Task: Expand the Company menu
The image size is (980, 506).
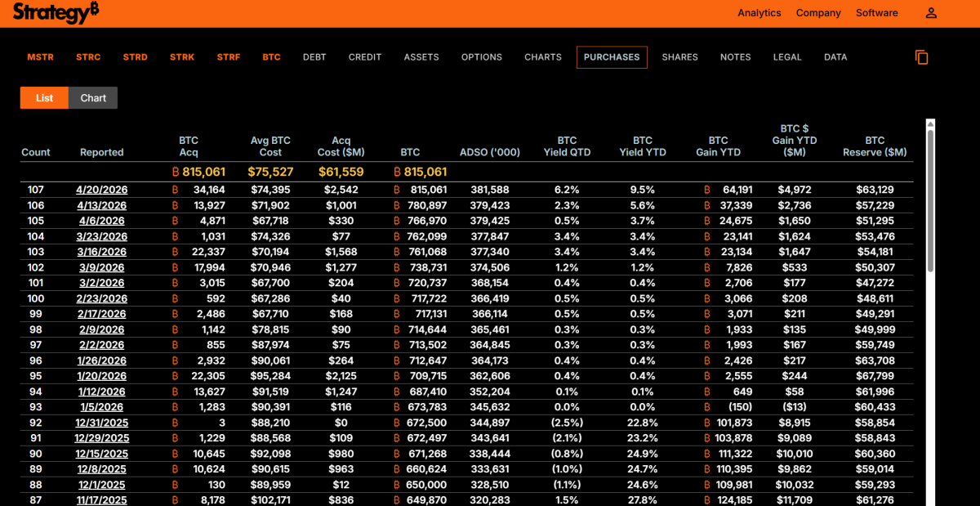Action: pos(818,13)
